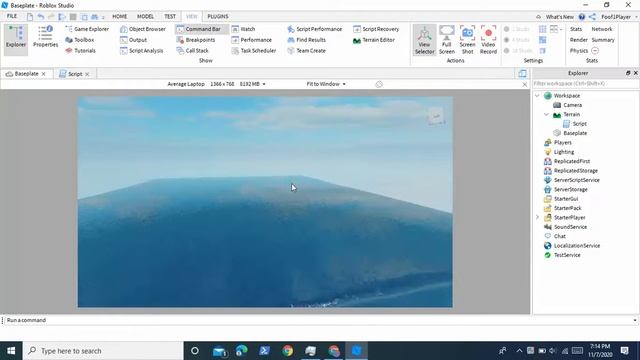Start Video Record
This screenshot has height=360, width=640.
(488, 40)
